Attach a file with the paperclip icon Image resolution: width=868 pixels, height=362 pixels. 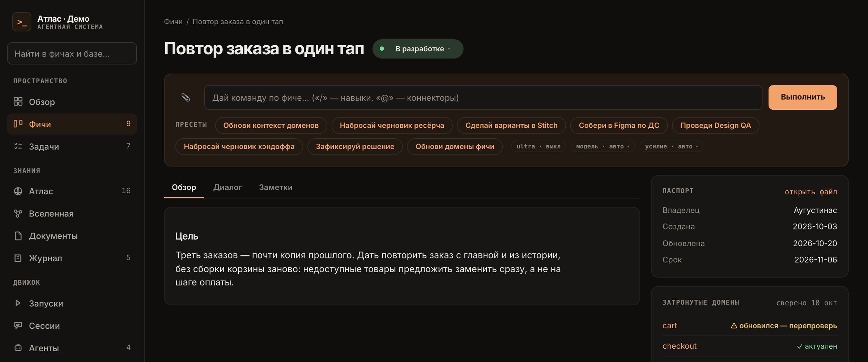[186, 97]
